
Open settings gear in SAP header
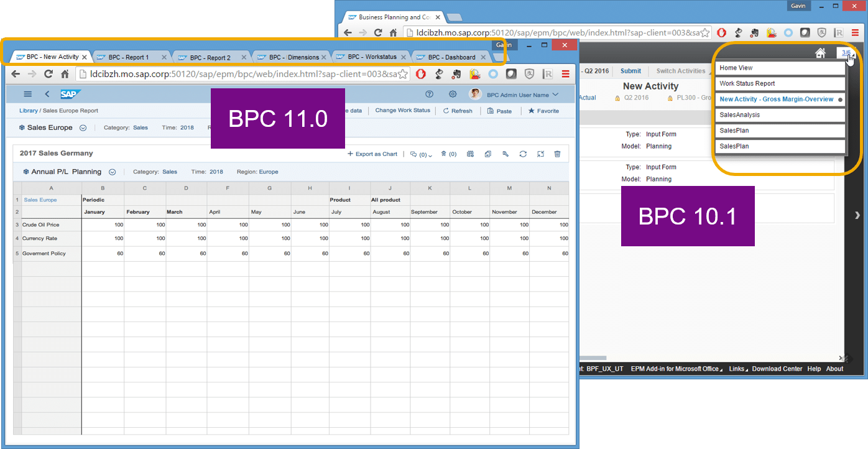coord(453,95)
